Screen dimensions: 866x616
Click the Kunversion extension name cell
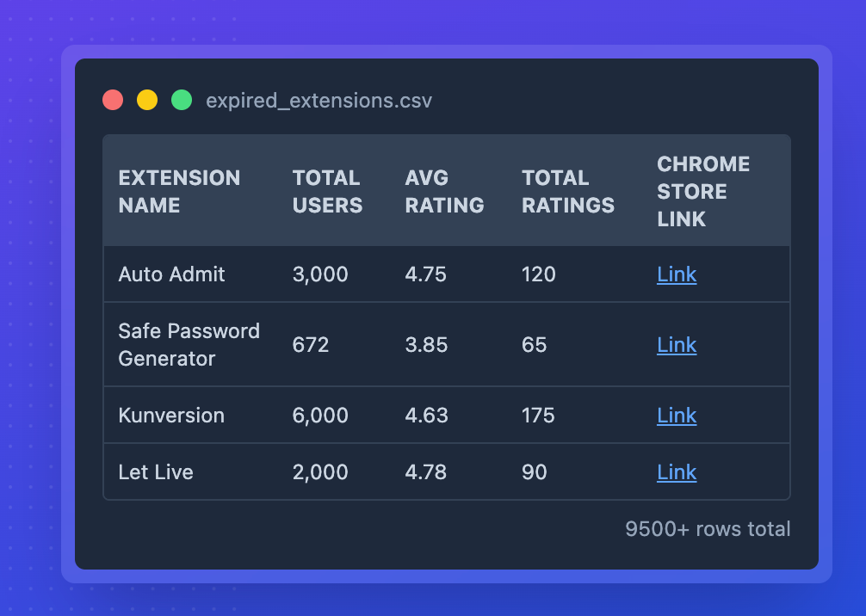(171, 416)
